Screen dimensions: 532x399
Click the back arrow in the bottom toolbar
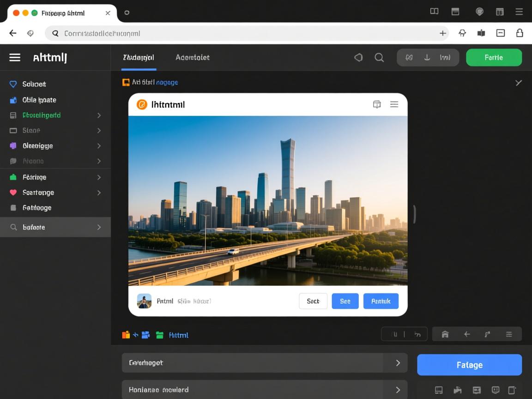coord(467,334)
